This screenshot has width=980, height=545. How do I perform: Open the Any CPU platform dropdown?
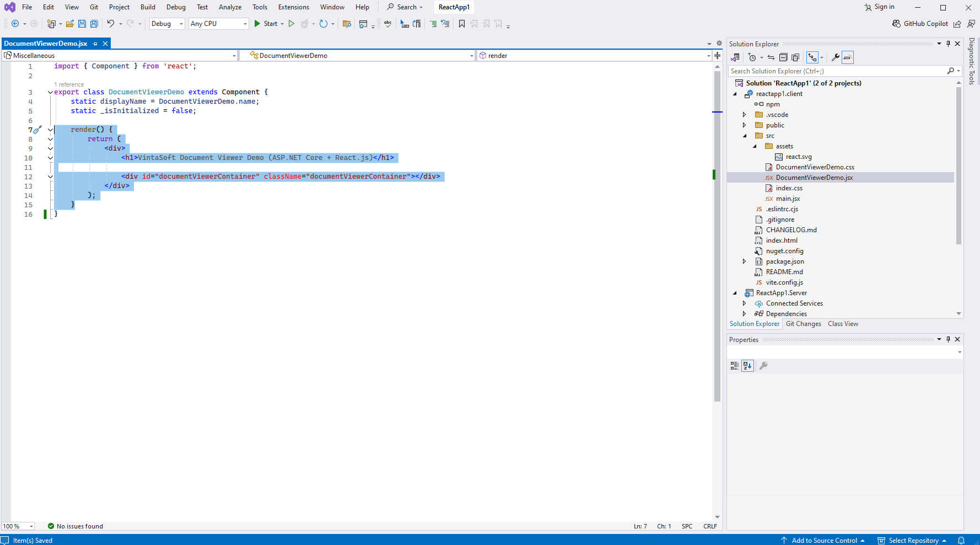(x=219, y=24)
